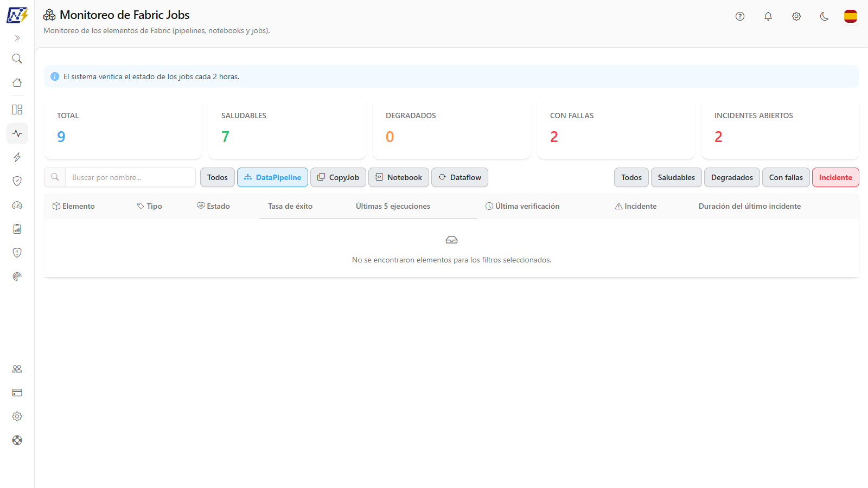The width and height of the screenshot is (868, 488).
Task: Toggle dark mode moon icon
Action: tap(825, 16)
